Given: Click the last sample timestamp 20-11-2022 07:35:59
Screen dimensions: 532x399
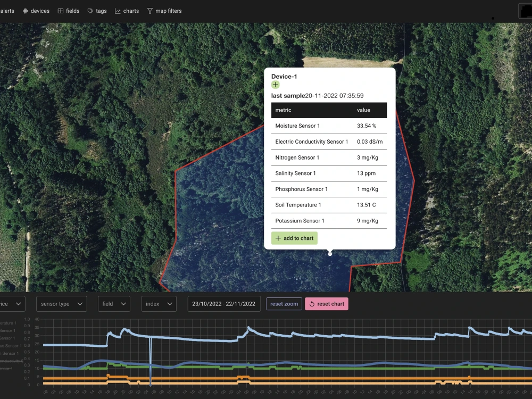Looking at the screenshot, I should pyautogui.click(x=334, y=96).
